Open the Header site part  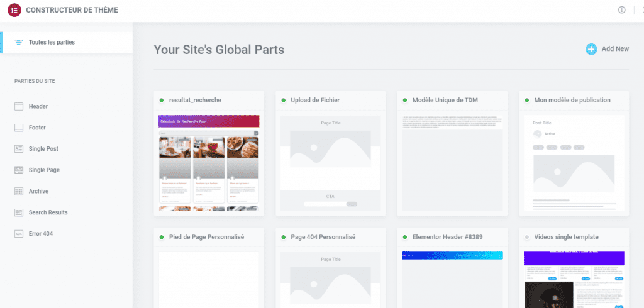(38, 106)
